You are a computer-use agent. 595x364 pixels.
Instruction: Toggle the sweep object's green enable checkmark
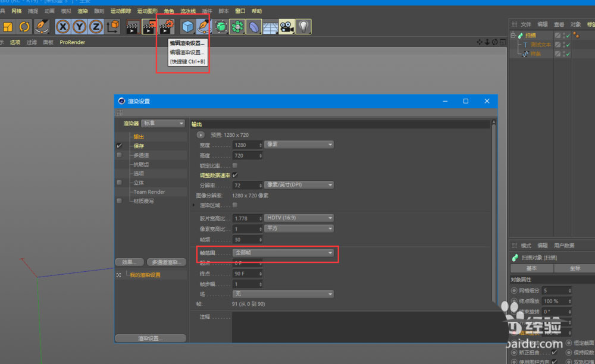tap(568, 36)
